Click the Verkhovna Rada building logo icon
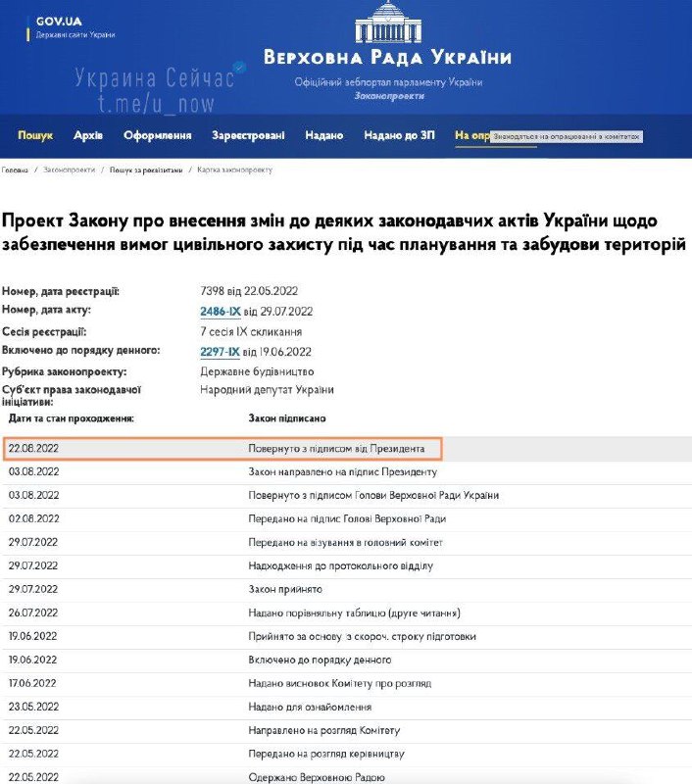692x784 pixels. point(387,23)
